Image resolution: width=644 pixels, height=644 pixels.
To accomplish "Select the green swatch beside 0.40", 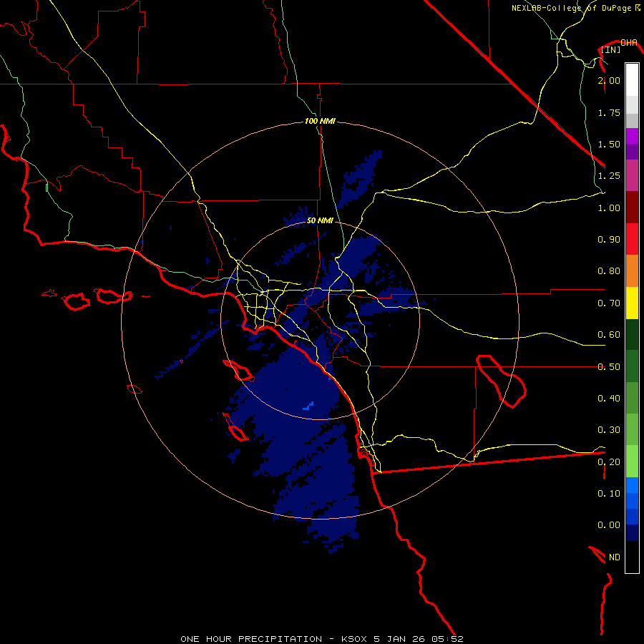I will point(632,398).
